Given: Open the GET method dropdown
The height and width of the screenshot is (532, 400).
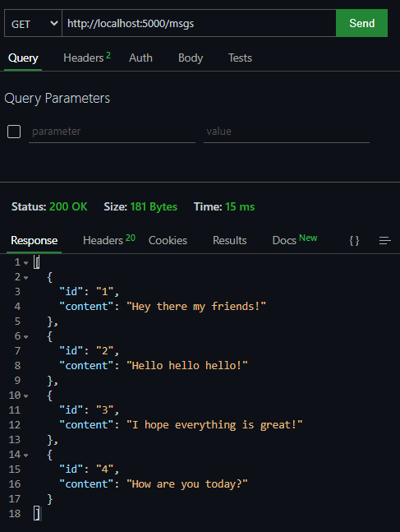Looking at the screenshot, I should pyautogui.click(x=33, y=23).
